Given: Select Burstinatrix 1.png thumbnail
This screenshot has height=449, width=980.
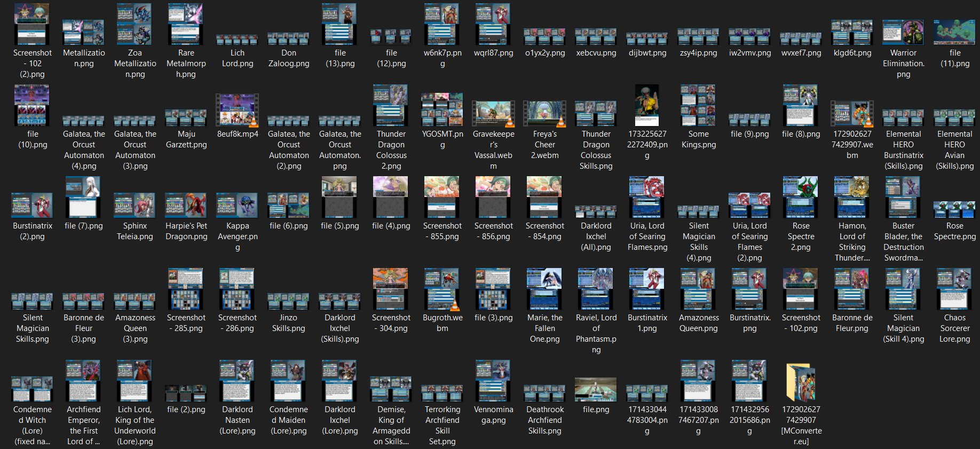Looking at the screenshot, I should (x=647, y=289).
